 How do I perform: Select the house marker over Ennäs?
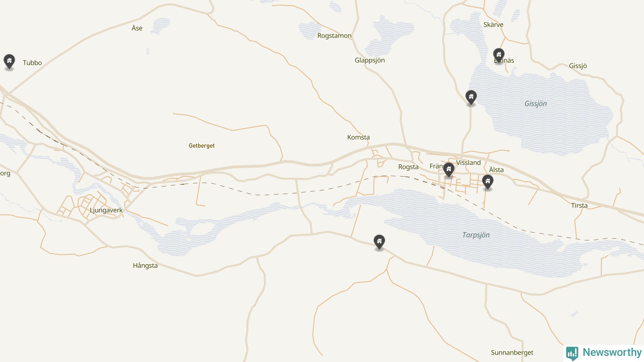499,56
